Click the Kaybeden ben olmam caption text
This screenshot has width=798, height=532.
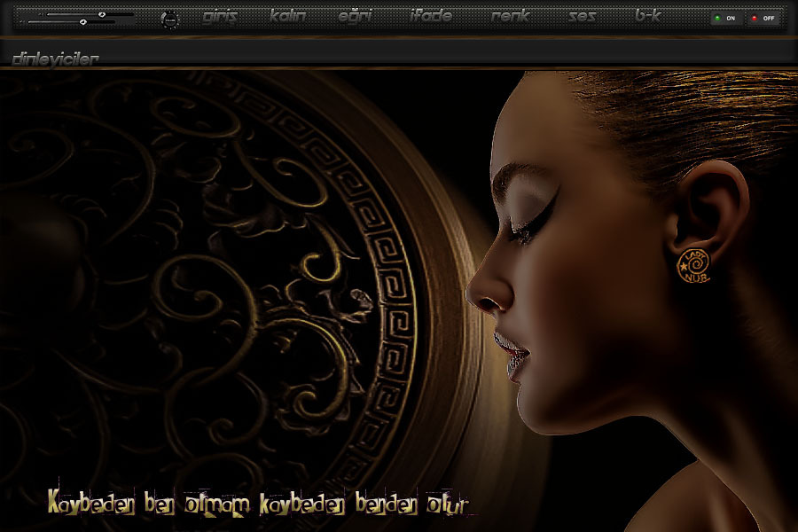pos(257,504)
